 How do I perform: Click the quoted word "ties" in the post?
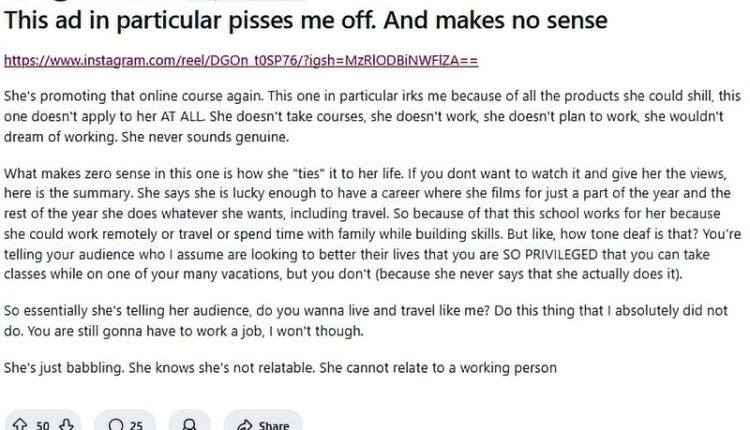308,173
